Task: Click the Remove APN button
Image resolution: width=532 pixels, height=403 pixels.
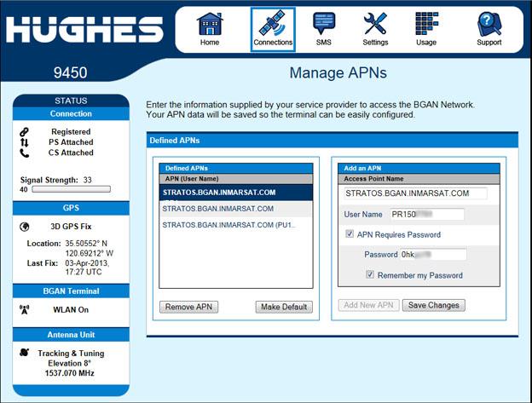Action: [x=188, y=307]
